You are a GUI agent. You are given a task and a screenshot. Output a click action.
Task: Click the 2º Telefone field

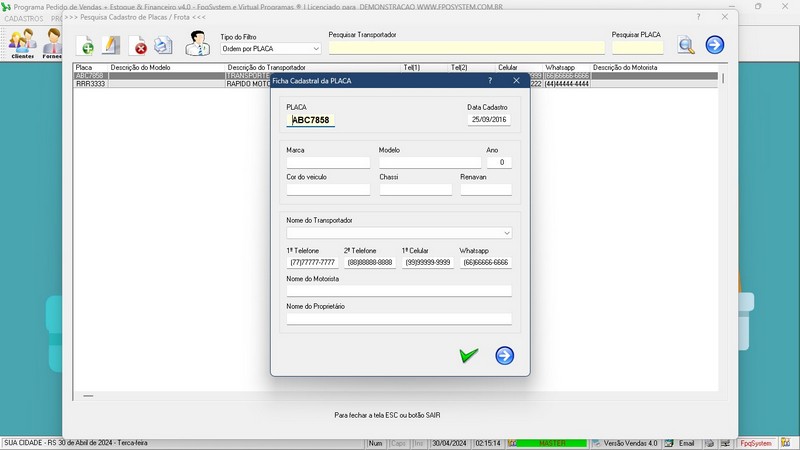point(370,262)
